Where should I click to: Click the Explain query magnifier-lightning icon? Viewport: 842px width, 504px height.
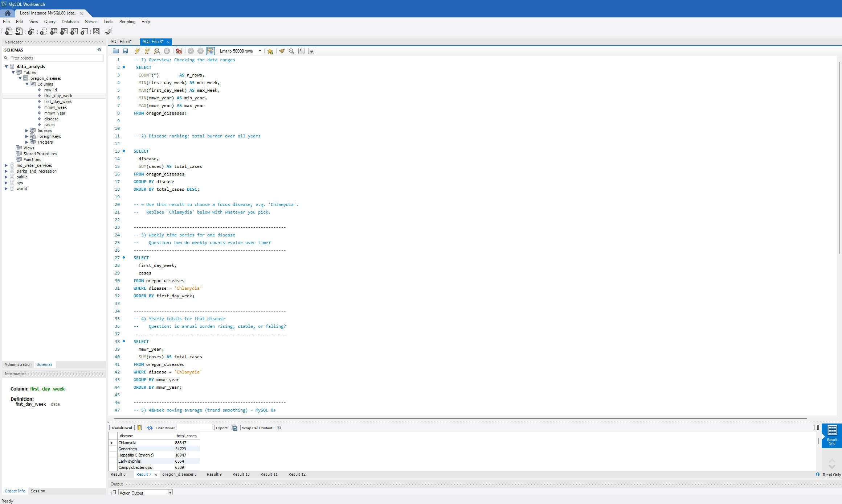pyautogui.click(x=157, y=51)
